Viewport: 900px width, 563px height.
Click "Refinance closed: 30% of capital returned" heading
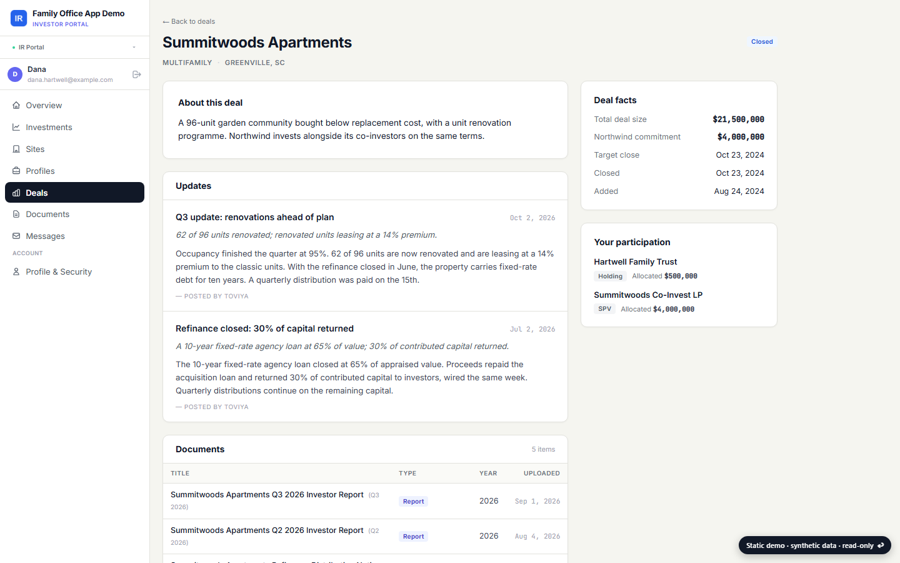pyautogui.click(x=265, y=328)
